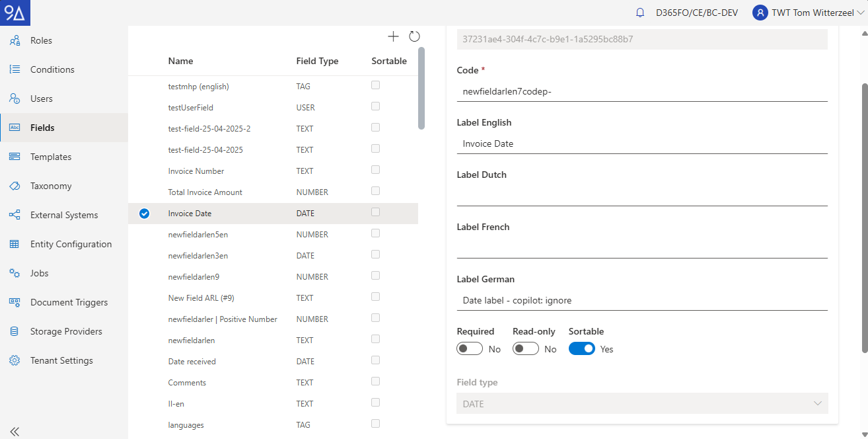The image size is (868, 439).
Task: Click the Users sidebar icon
Action: (x=15, y=99)
